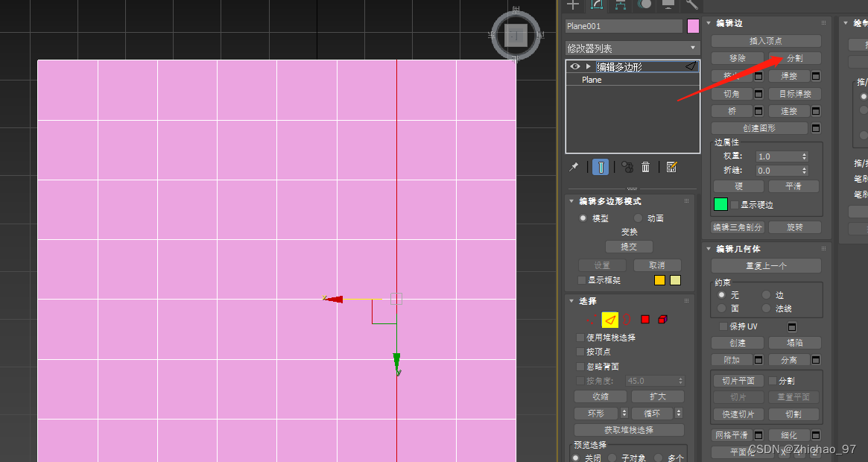868x462 pixels.
Task: Open green hard edge color swatch
Action: click(720, 204)
